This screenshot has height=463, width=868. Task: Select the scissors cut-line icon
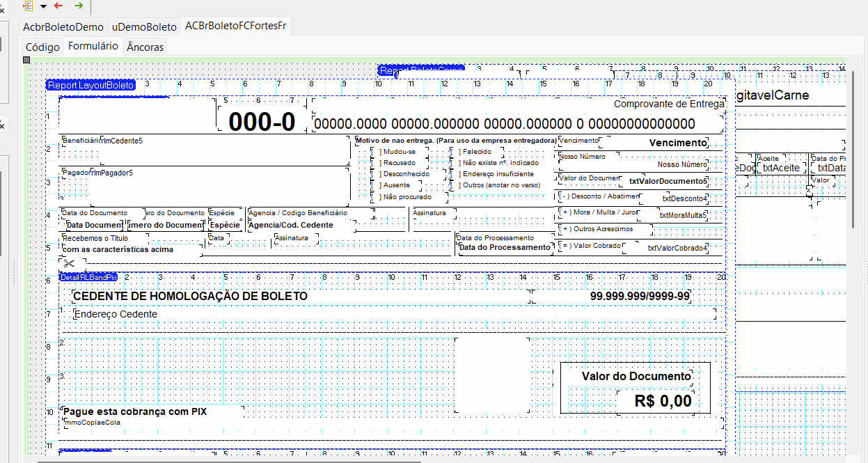coord(68,263)
